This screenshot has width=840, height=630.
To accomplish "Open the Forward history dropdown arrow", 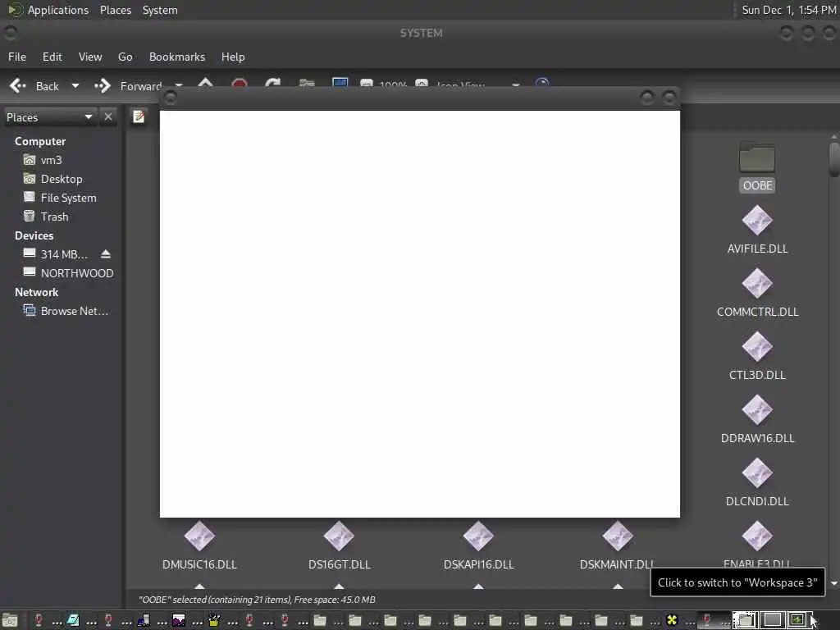I will tap(179, 85).
